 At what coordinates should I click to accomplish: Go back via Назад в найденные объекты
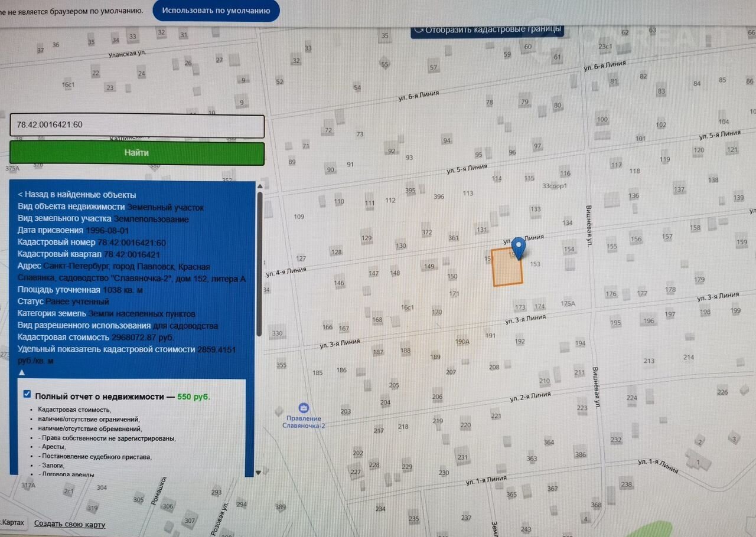pyautogui.click(x=77, y=195)
